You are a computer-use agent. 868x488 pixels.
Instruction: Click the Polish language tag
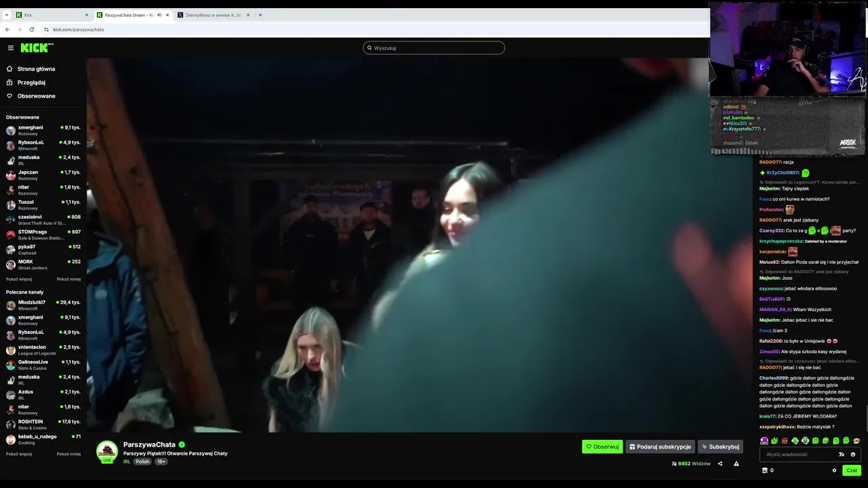[x=142, y=462]
